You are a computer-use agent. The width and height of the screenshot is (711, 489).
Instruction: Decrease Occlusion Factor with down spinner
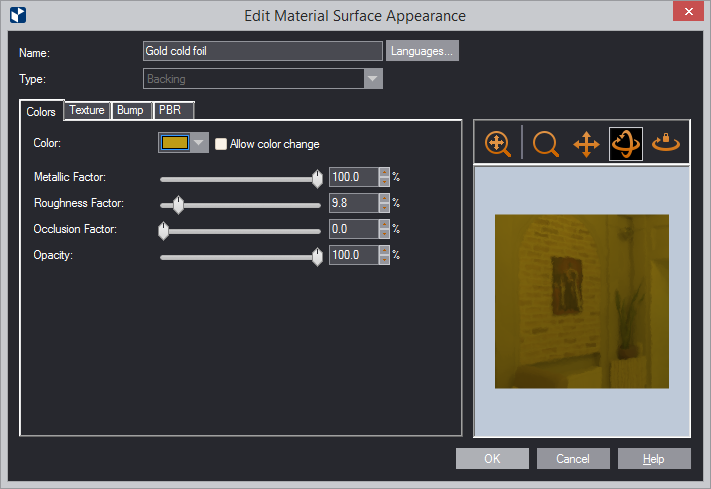pyautogui.click(x=384, y=234)
